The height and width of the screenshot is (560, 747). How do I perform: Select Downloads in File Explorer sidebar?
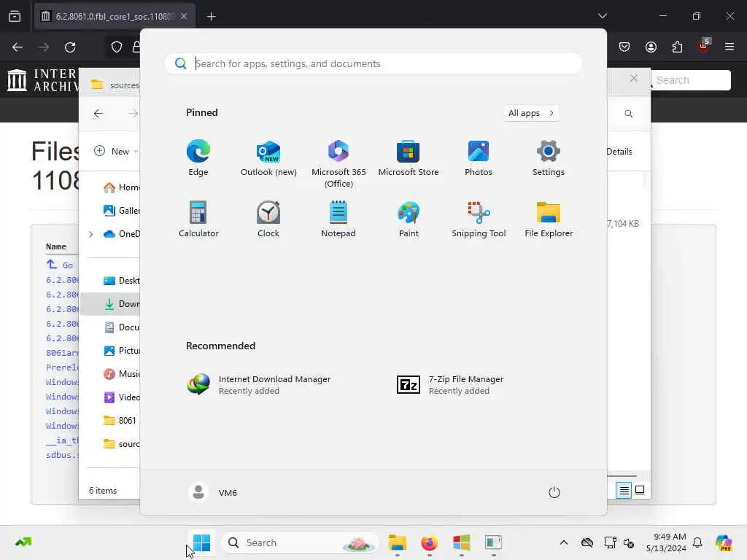111,304
